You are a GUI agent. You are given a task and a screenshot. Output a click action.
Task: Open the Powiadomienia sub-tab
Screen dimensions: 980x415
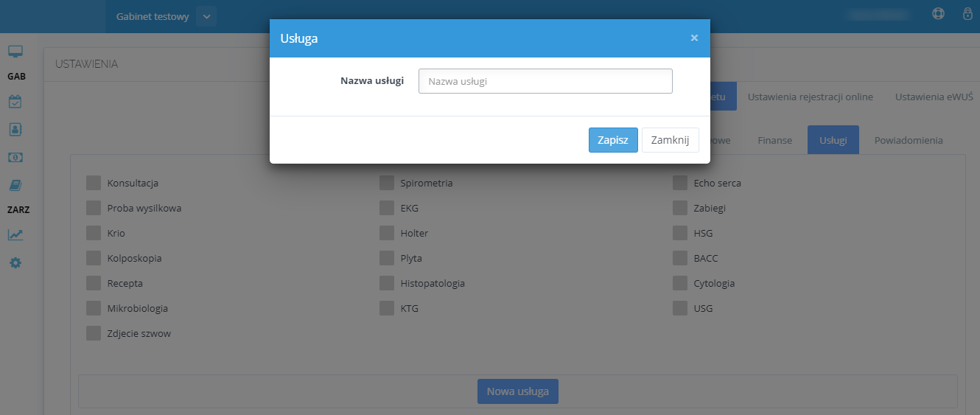tap(909, 140)
